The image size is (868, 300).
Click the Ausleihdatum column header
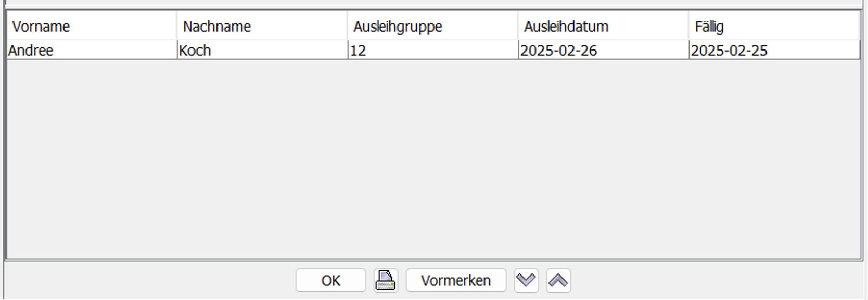[x=604, y=26]
